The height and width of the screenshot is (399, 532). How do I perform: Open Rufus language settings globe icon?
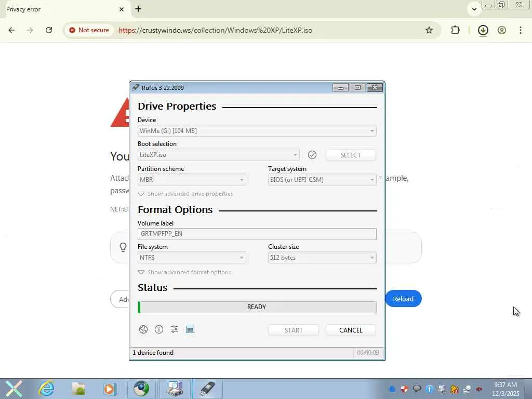[143, 329]
